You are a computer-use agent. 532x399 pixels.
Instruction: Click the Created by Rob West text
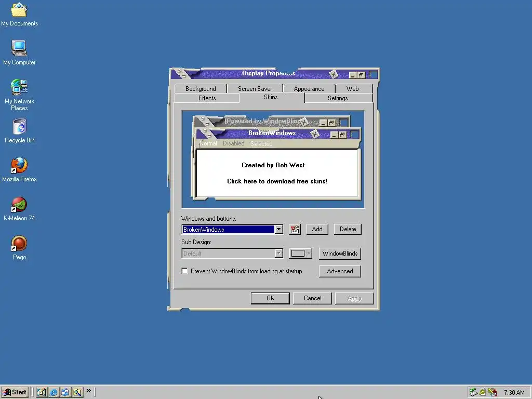273,165
